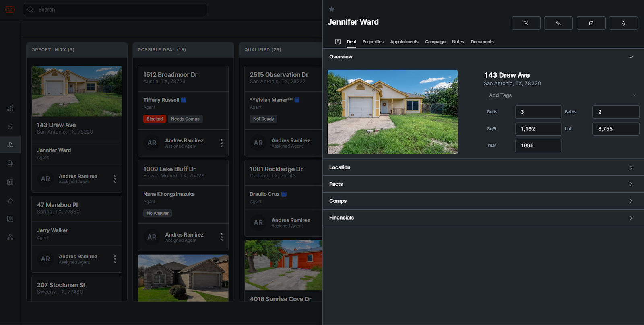Click the lightning bolt actions button
The height and width of the screenshot is (325, 644).
pos(623,23)
